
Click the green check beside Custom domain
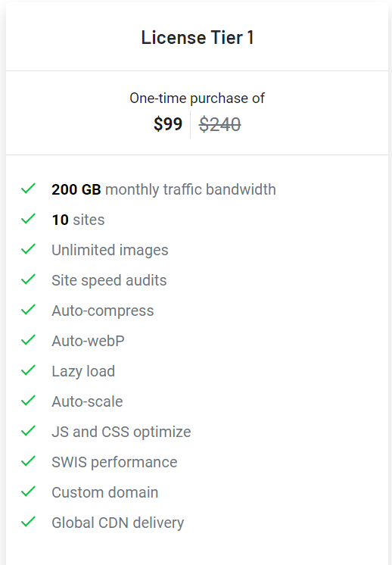[x=28, y=491]
